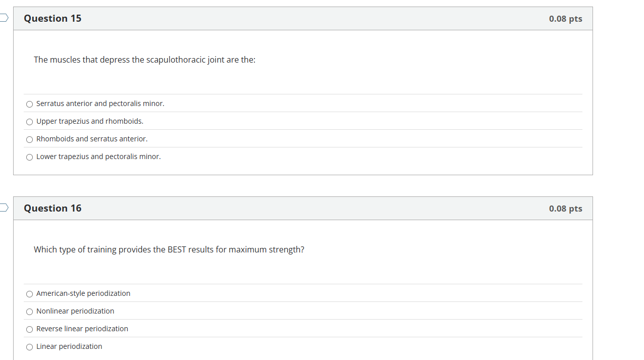
Task: Choose the Nonlinear periodization radio button
Action: point(30,312)
